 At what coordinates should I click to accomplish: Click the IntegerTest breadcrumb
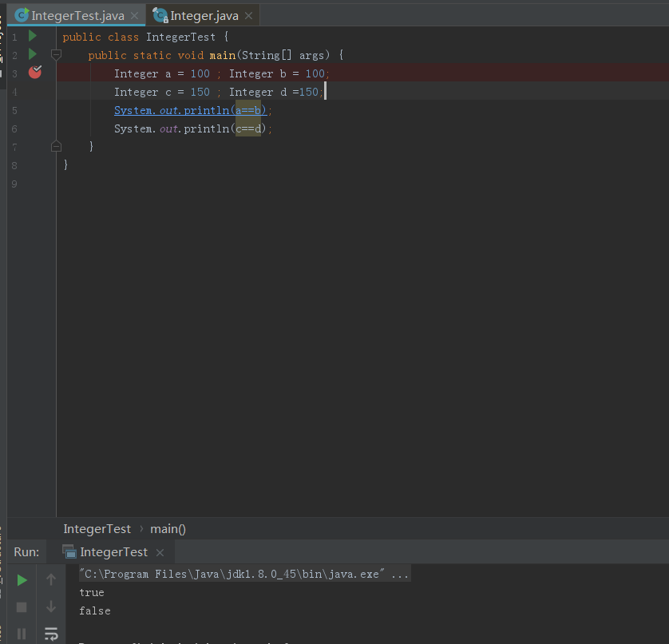(x=97, y=529)
